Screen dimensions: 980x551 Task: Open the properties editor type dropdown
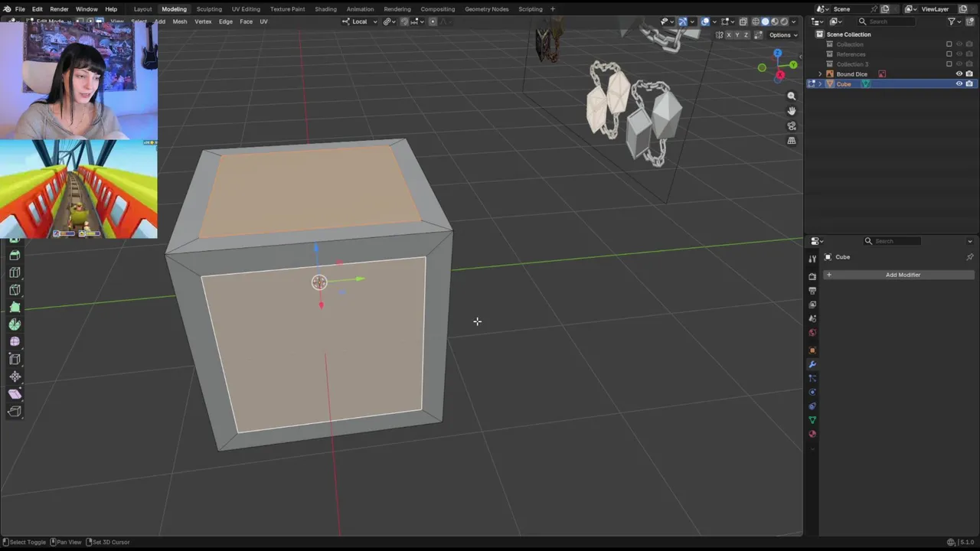point(818,241)
